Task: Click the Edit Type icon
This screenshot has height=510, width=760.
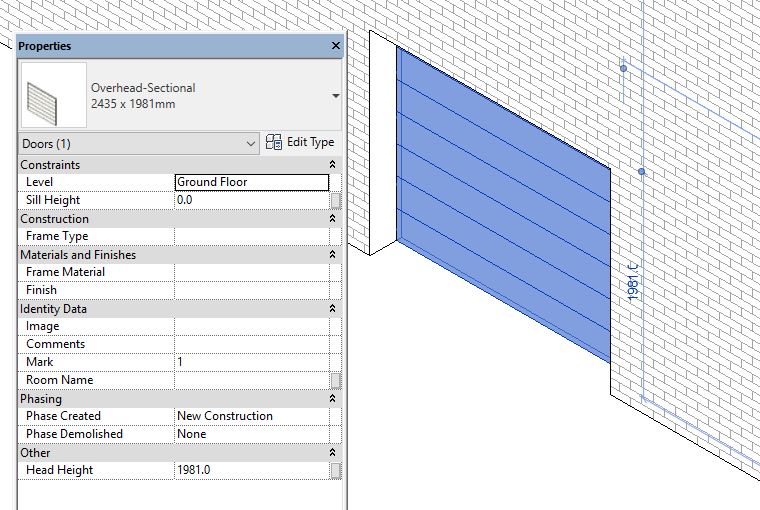Action: point(274,143)
